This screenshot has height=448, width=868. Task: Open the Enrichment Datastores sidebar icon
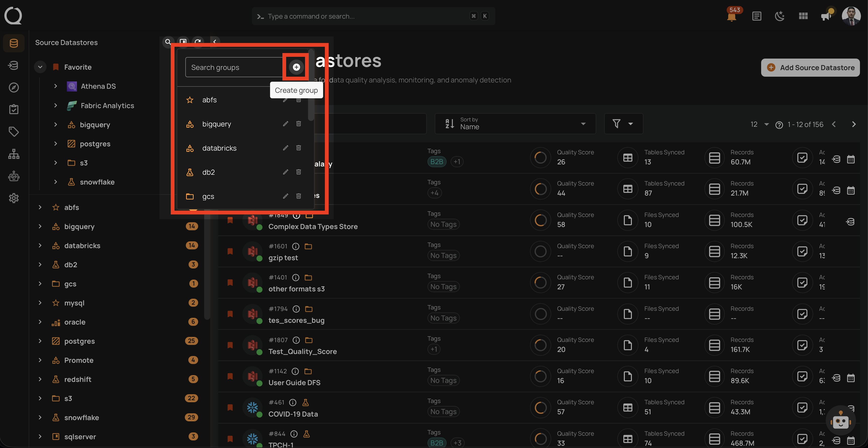pos(13,65)
